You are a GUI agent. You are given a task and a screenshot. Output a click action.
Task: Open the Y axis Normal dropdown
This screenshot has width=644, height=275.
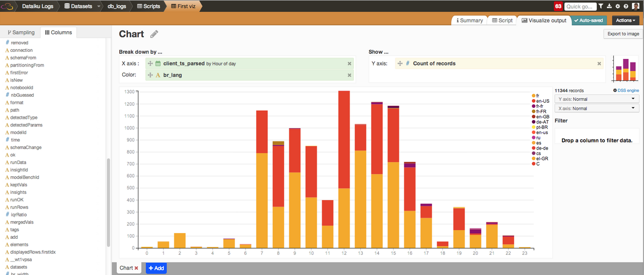click(x=597, y=99)
